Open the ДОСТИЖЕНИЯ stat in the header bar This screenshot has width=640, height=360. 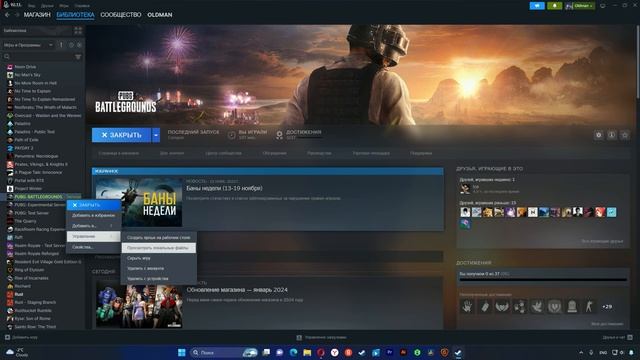click(x=299, y=135)
